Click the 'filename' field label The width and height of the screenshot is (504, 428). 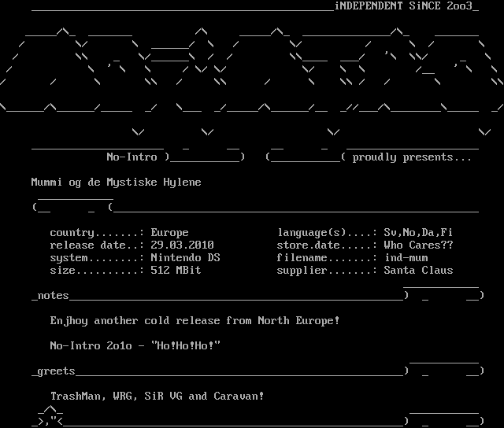[302, 257]
